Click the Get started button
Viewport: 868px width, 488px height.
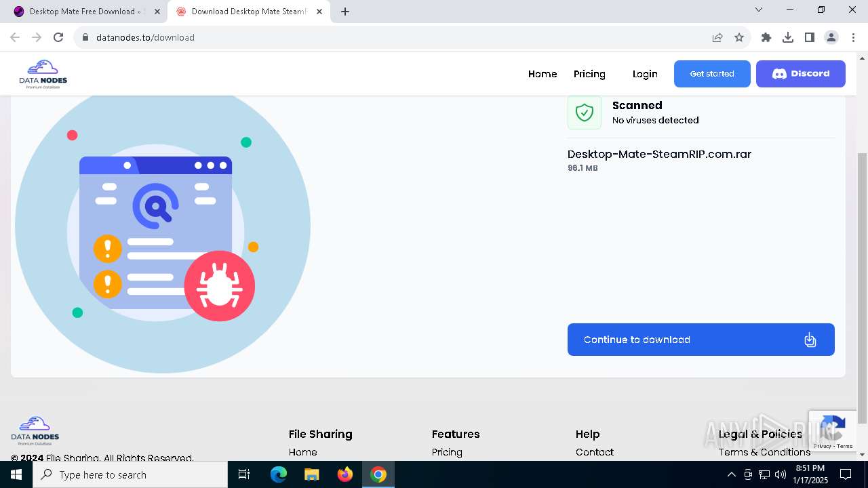click(712, 74)
